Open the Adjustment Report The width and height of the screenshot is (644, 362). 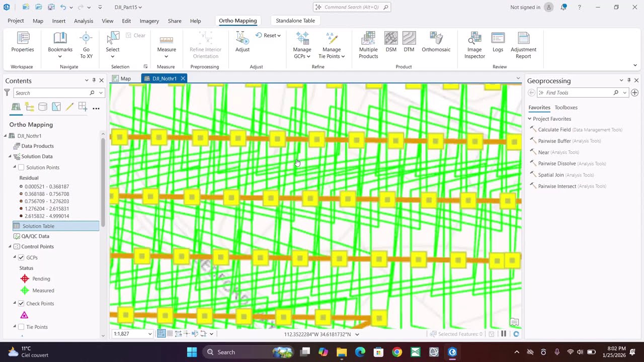point(523,45)
